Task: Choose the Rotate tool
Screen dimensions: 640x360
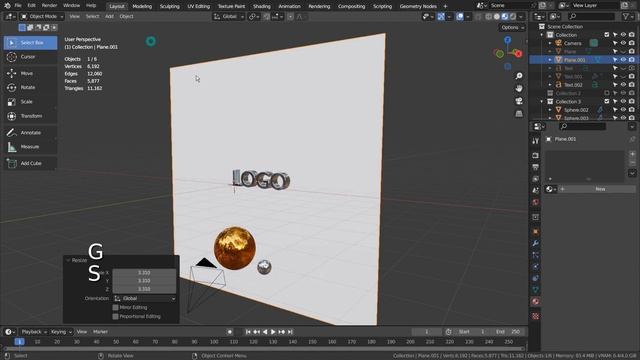Action: (x=31, y=87)
